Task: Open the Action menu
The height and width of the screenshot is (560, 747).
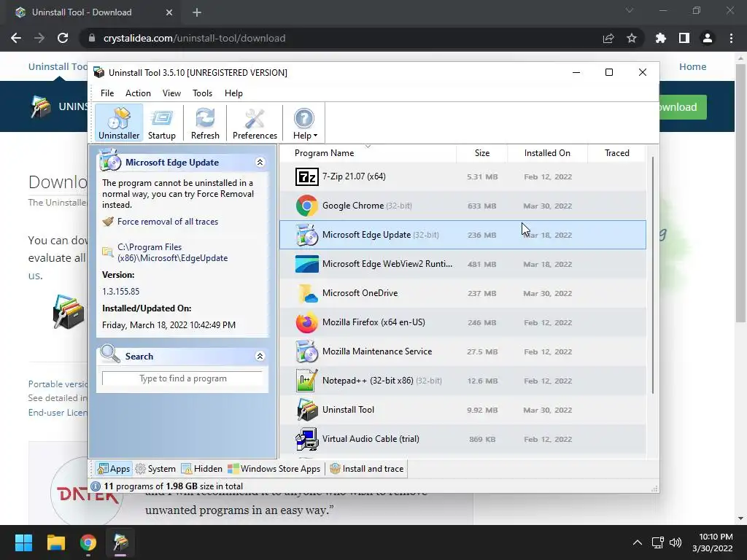Action: pos(138,93)
